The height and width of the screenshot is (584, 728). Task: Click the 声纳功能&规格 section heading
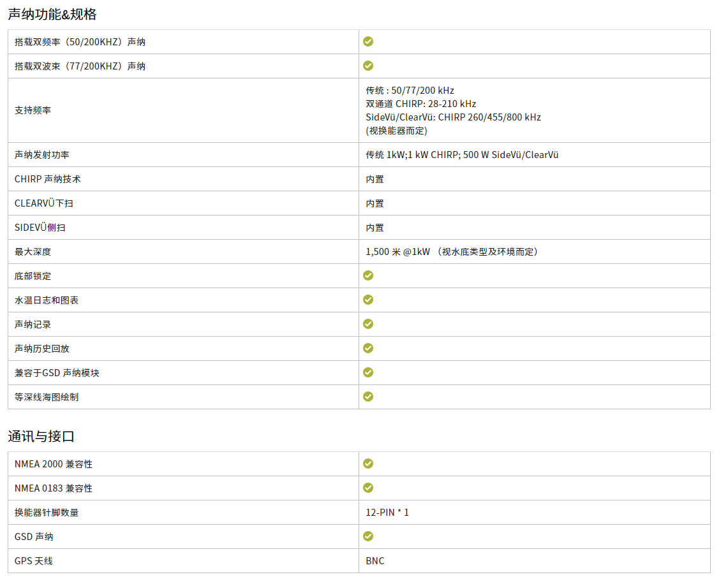(52, 13)
